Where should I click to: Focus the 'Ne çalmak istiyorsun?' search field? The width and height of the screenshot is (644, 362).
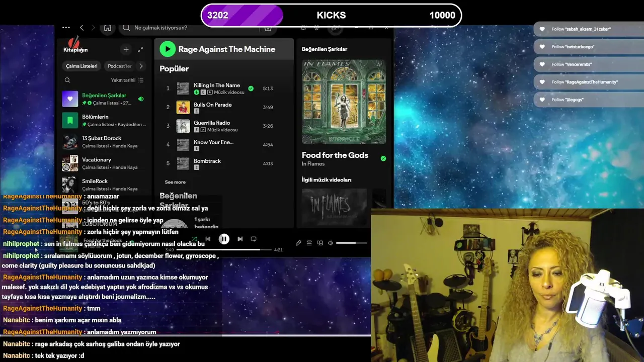tap(196, 28)
